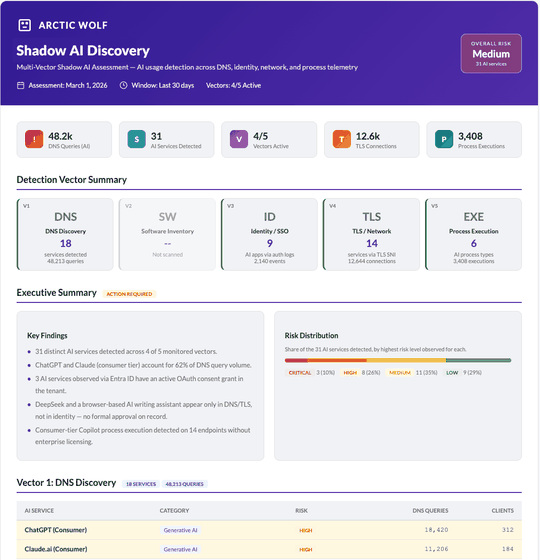Click the 18 SERVICES badge
This screenshot has height=560, width=540.
click(x=141, y=484)
